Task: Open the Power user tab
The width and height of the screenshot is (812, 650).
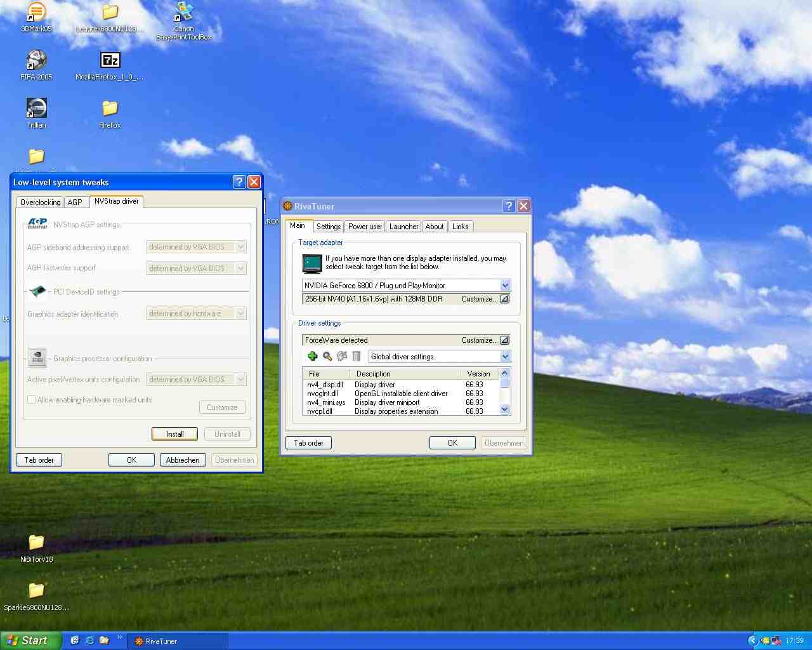Action: click(x=365, y=227)
